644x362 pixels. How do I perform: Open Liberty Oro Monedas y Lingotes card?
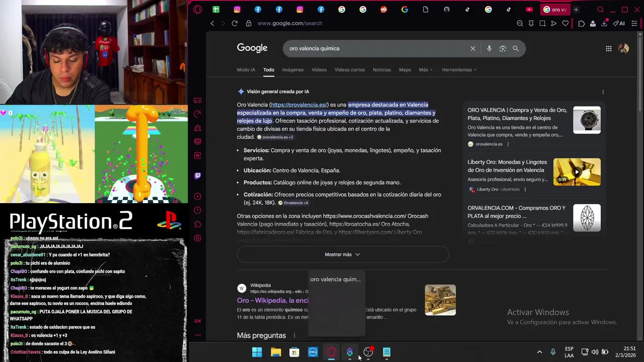click(507, 166)
